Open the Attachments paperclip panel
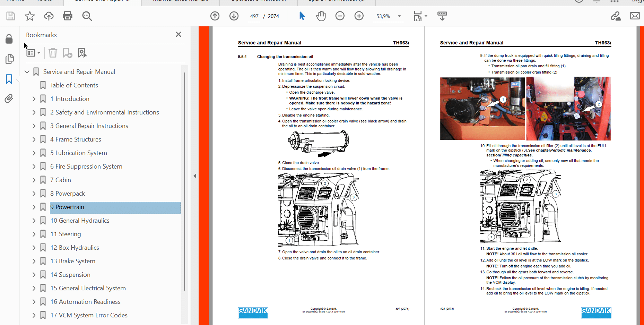The width and height of the screenshot is (644, 325). pos(9,99)
